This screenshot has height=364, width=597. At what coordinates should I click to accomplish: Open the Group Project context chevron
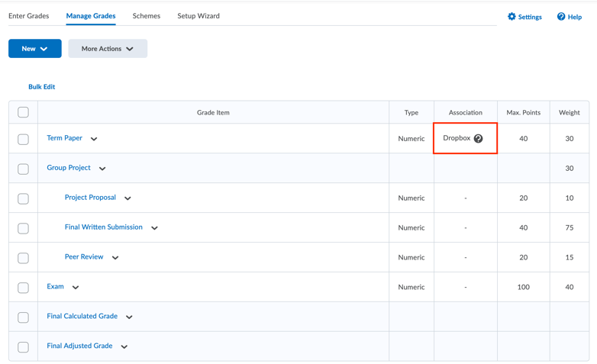tap(102, 169)
